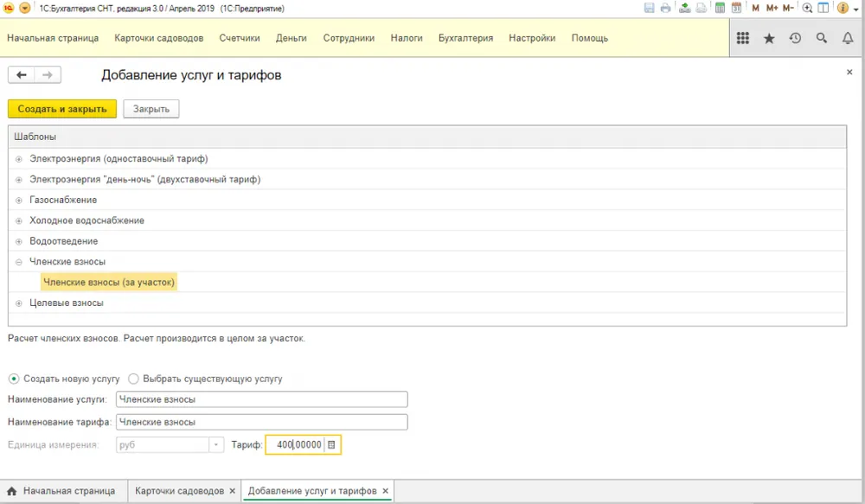Expand Электроэнергия "день-ночь" node

[19, 180]
